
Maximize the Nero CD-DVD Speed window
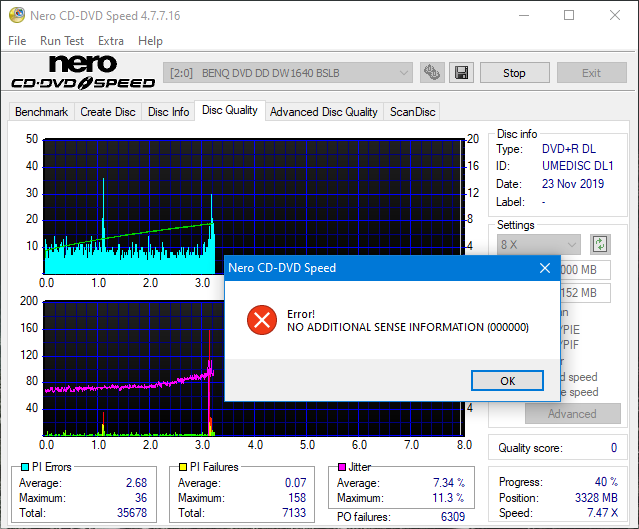click(x=569, y=15)
